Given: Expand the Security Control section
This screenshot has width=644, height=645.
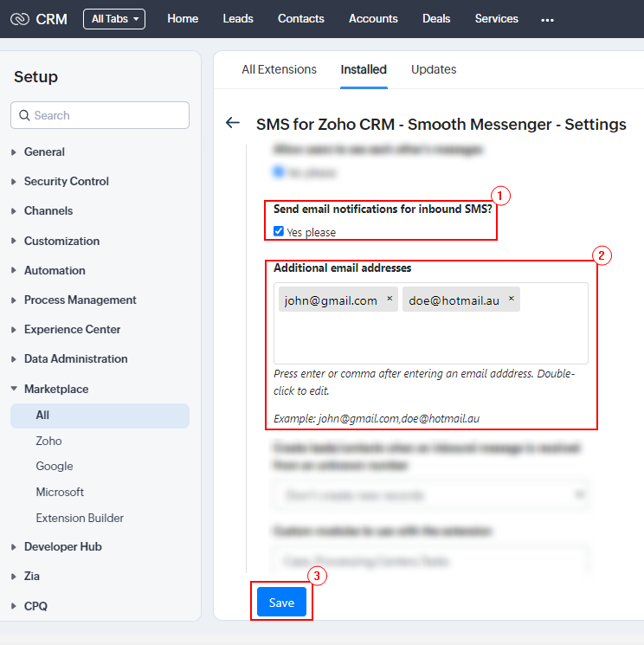Looking at the screenshot, I should (x=66, y=182).
